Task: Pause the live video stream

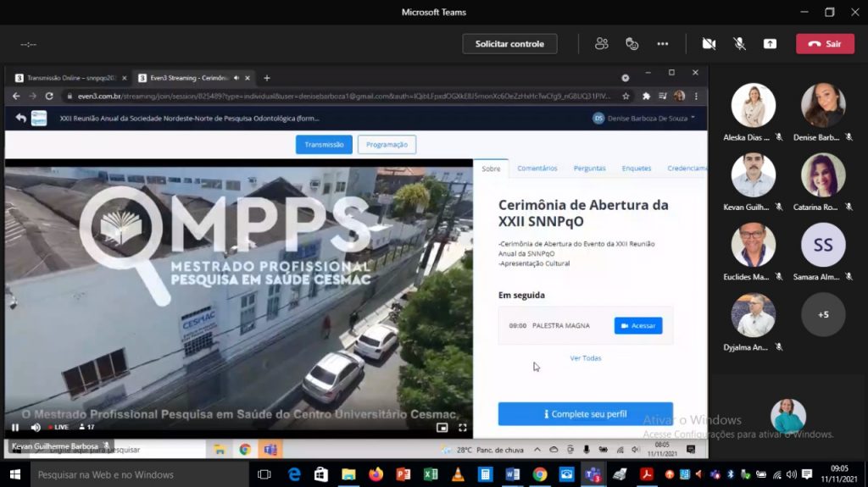Action: [15, 427]
